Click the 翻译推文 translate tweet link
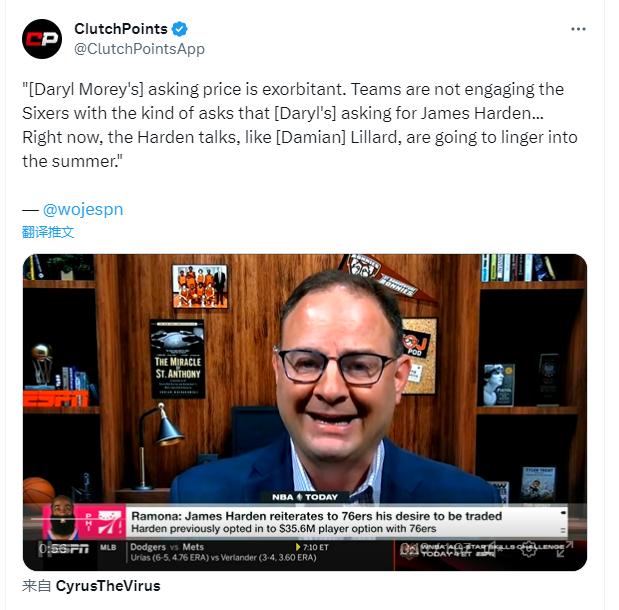This screenshot has height=610, width=619. pyautogui.click(x=48, y=232)
